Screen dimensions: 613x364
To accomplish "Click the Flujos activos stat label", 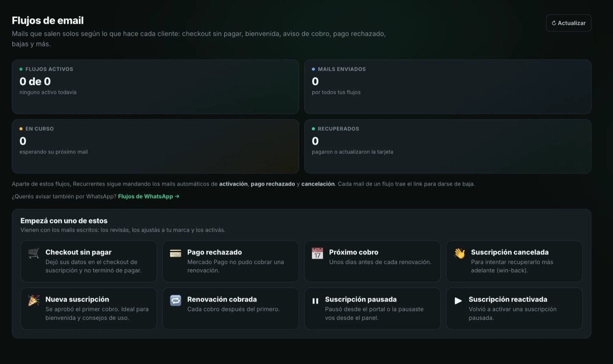I will (x=49, y=69).
